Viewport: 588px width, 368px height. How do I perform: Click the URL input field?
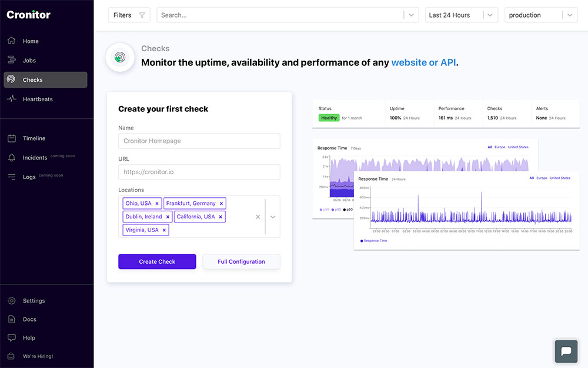pyautogui.click(x=199, y=172)
